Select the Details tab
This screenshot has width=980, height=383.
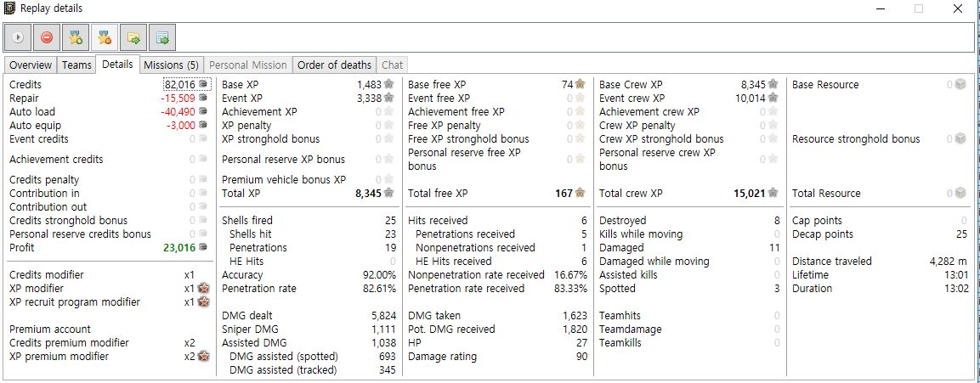click(x=117, y=65)
